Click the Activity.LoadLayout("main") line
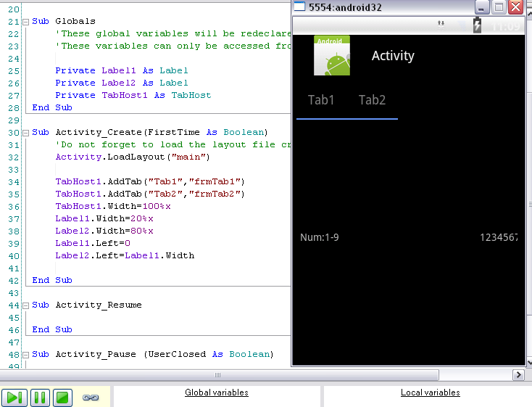Screen dimensions: 532x407 [133, 157]
